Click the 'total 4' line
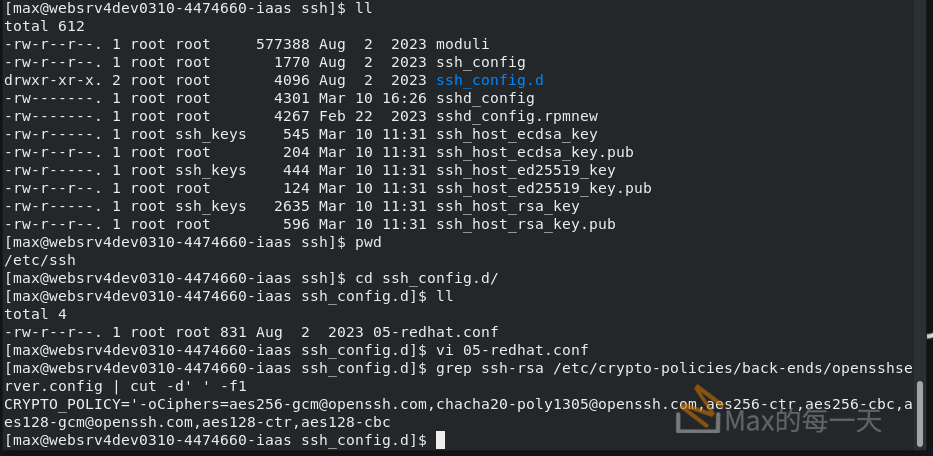 35,314
